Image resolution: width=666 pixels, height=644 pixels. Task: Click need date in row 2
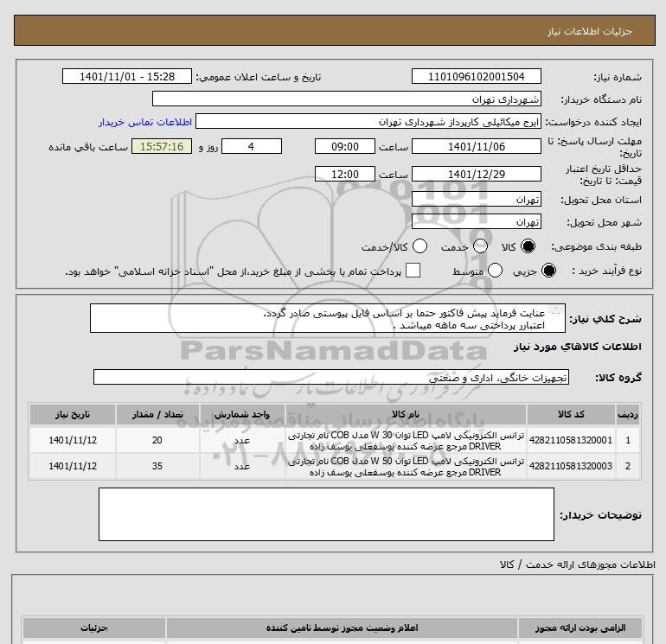pyautogui.click(x=73, y=466)
